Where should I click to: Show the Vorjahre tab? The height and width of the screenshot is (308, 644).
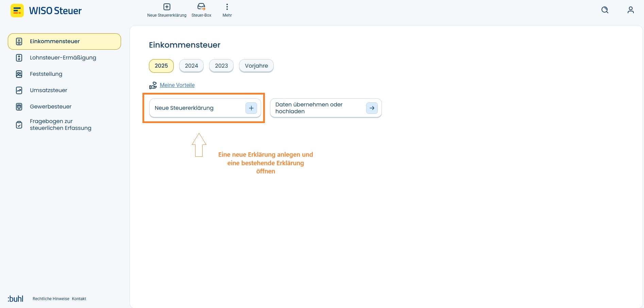256,66
